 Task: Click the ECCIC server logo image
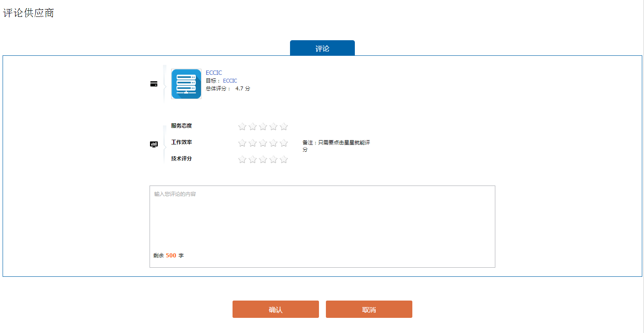click(186, 84)
